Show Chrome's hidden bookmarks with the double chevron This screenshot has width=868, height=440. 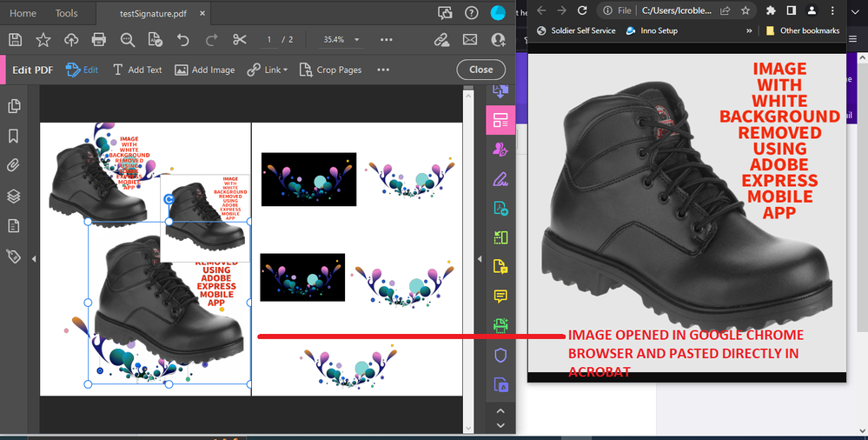(x=749, y=31)
